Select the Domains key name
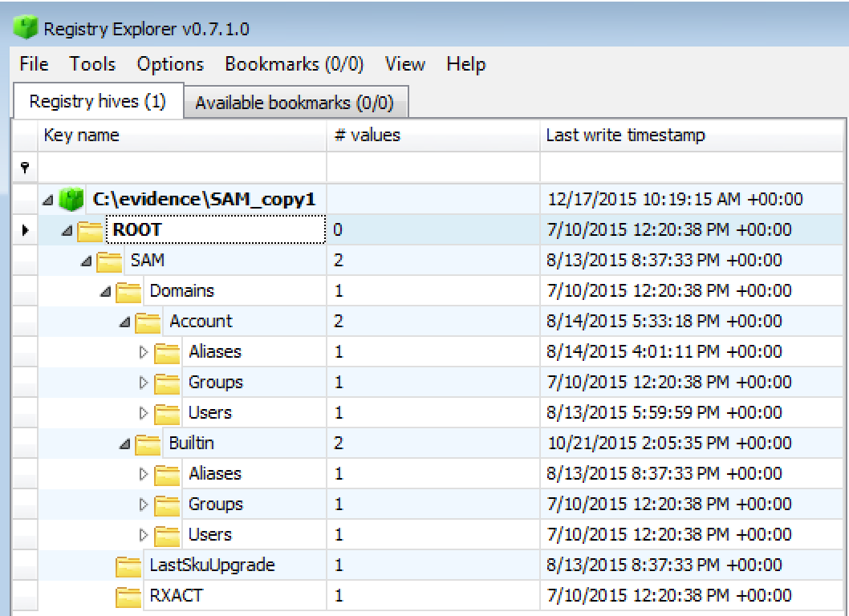849x616 pixels. click(181, 290)
